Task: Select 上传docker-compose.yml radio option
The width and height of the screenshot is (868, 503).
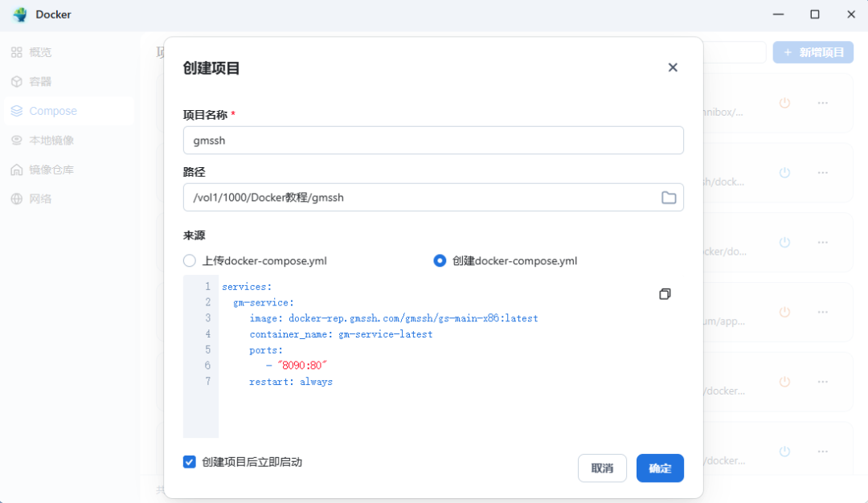Action: (190, 260)
